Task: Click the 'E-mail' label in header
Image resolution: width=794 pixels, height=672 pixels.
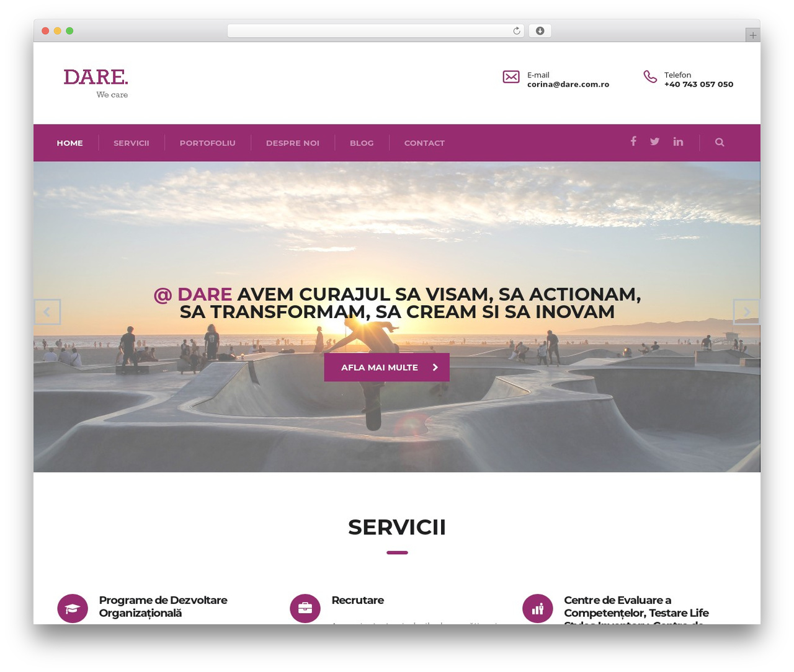Action: tap(538, 75)
